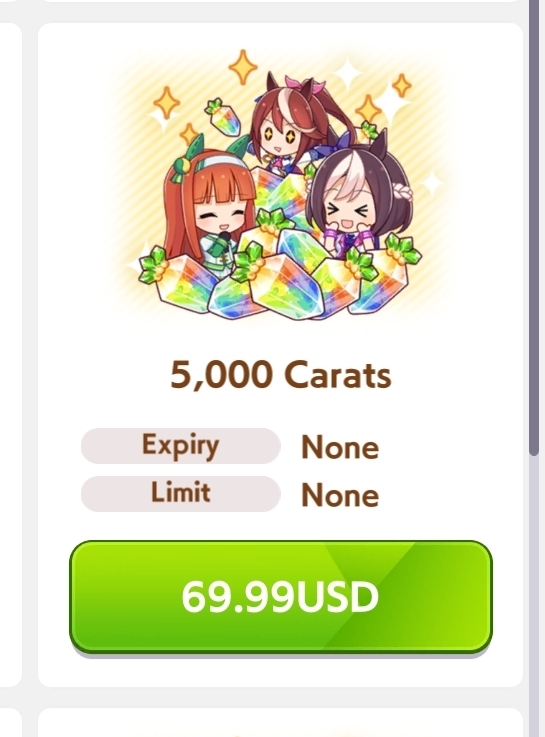Click the vertical scrollbar thumb

click(534, 226)
